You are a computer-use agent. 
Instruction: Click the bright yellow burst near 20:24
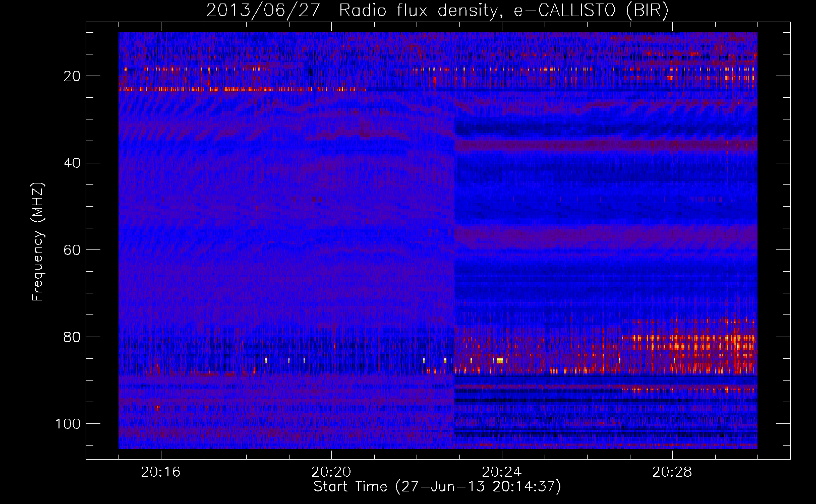[x=500, y=361]
